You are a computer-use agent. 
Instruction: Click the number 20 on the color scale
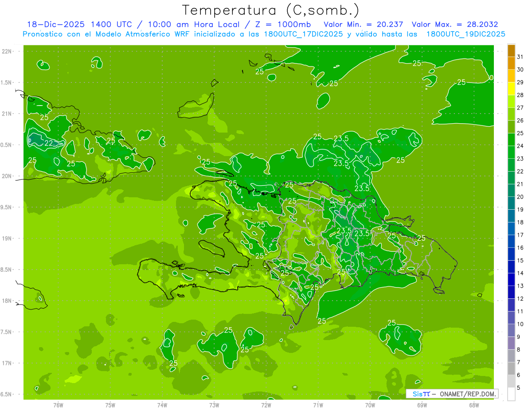[520, 197]
